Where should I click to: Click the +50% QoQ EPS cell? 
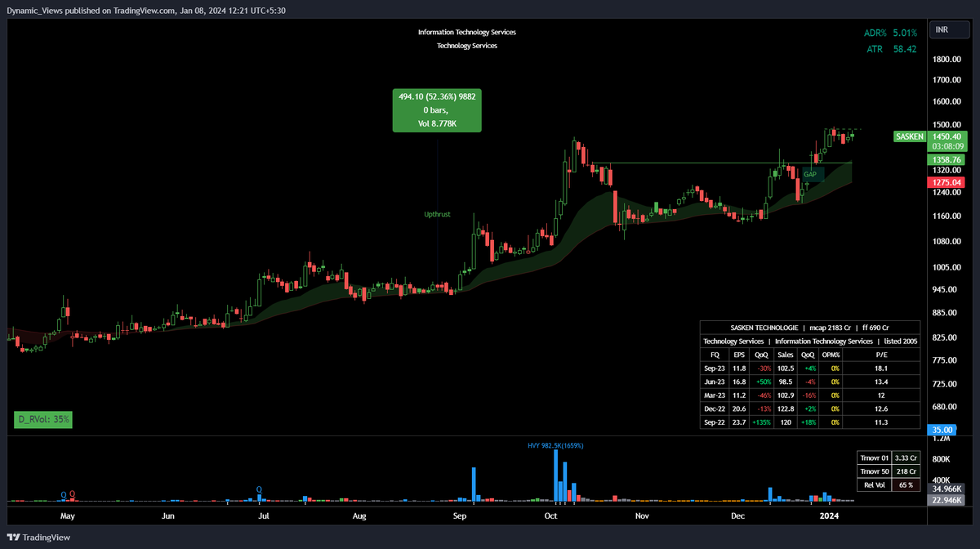761,382
